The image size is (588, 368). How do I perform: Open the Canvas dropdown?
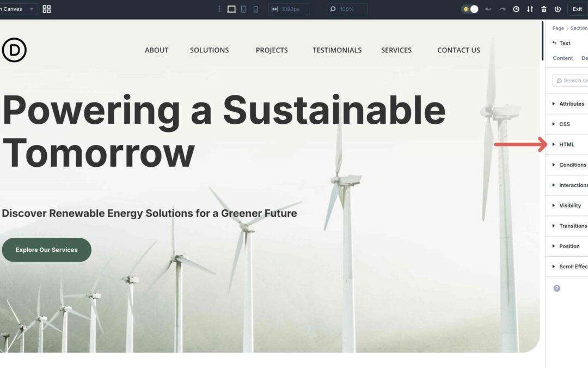16,9
